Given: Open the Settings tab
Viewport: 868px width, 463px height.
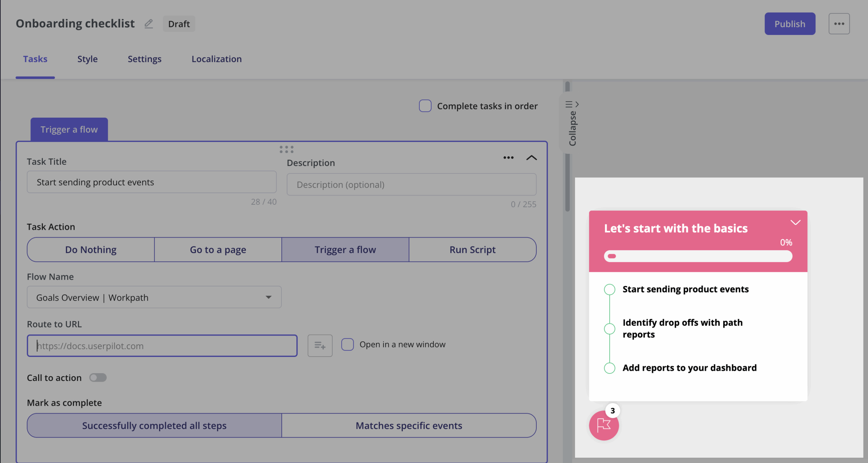Looking at the screenshot, I should pos(144,59).
